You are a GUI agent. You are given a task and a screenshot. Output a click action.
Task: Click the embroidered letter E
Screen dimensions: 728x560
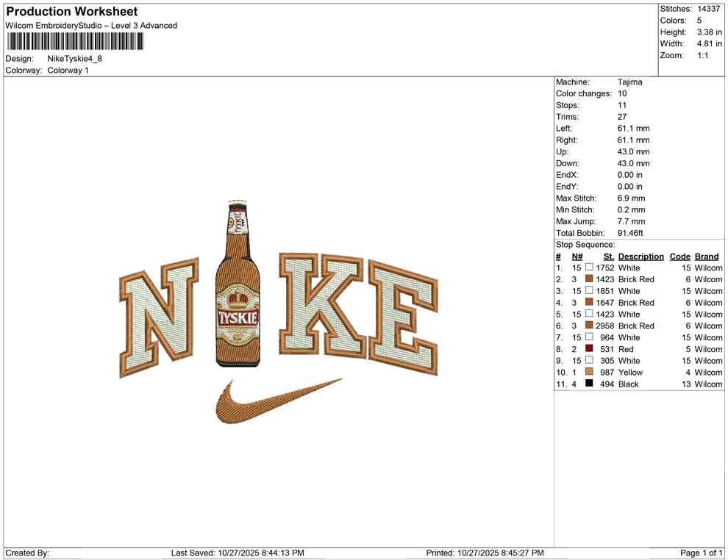[403, 318]
